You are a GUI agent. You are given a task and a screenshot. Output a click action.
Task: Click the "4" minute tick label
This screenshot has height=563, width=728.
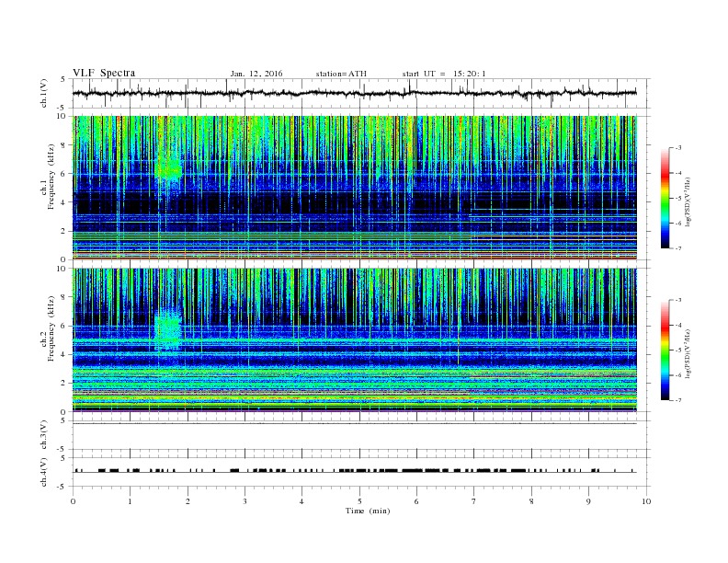tap(301, 501)
